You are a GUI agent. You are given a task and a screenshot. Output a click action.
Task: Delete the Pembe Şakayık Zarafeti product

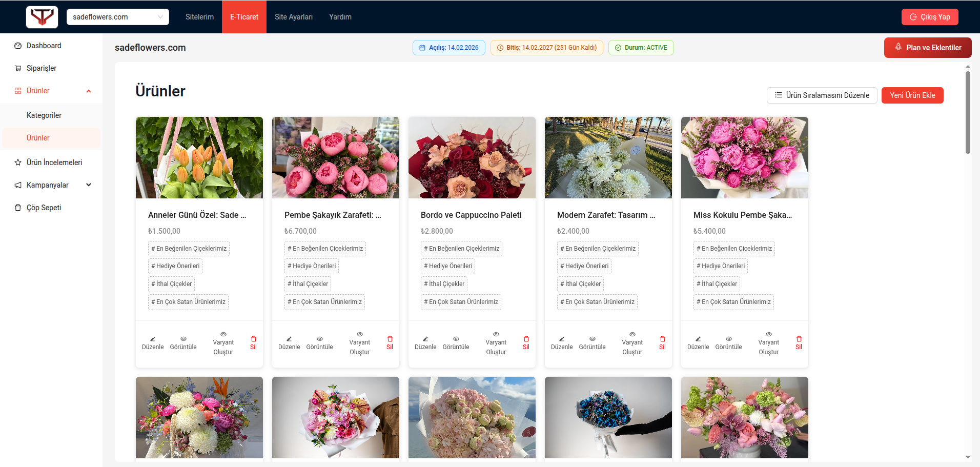pyautogui.click(x=390, y=343)
